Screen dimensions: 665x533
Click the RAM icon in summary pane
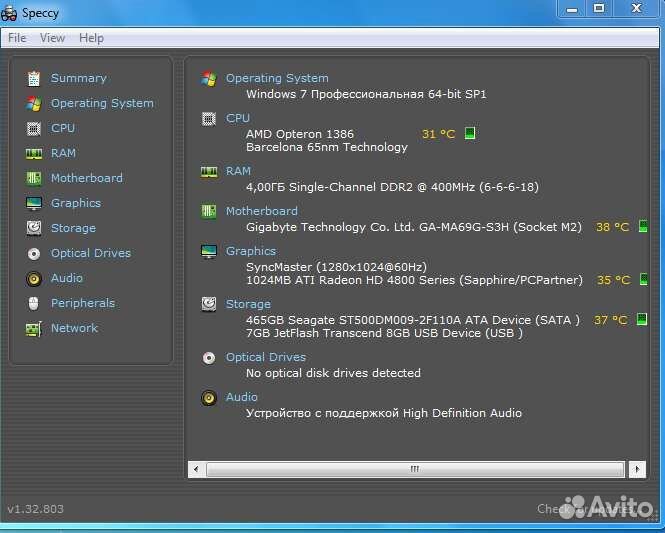click(209, 172)
